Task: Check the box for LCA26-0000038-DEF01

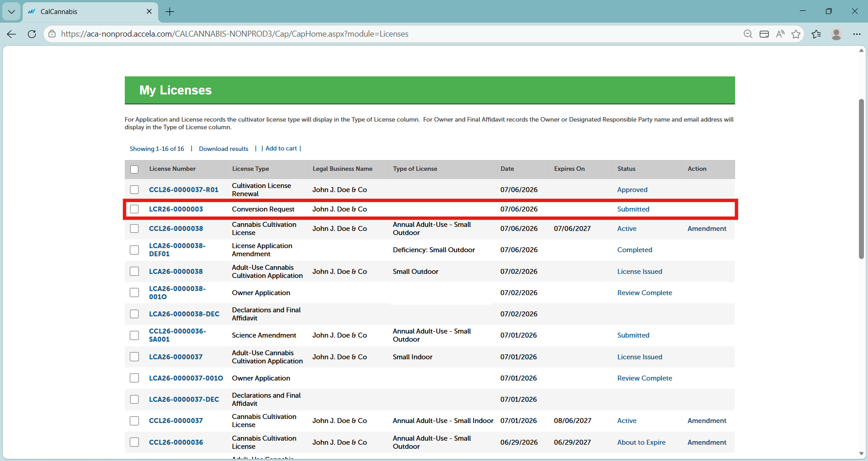Action: [x=134, y=250]
